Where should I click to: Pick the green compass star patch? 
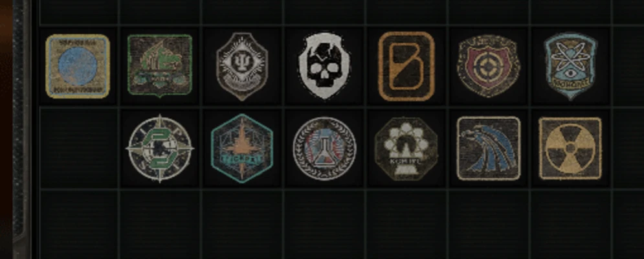tap(160, 148)
